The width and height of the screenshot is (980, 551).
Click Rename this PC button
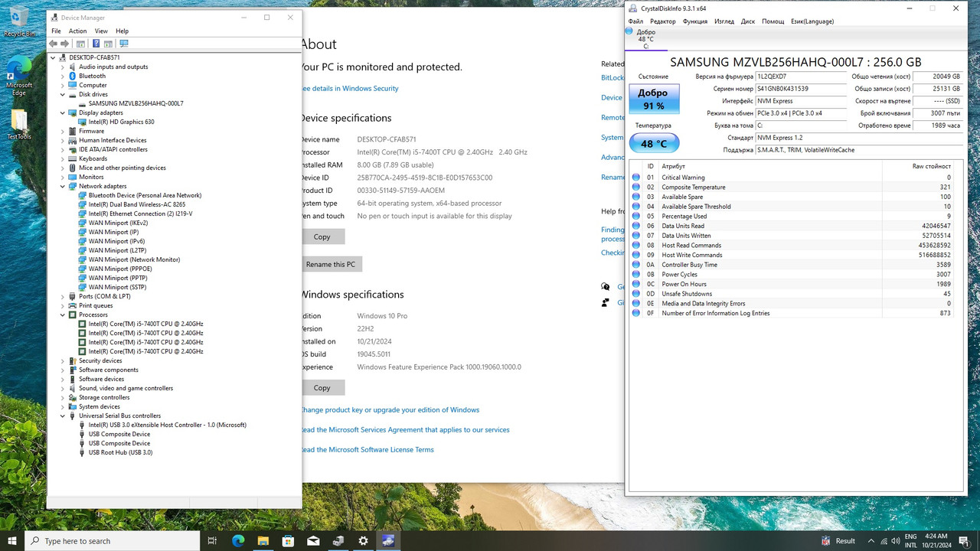[x=331, y=264]
